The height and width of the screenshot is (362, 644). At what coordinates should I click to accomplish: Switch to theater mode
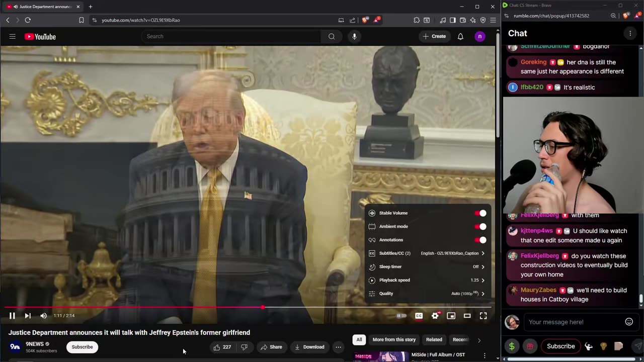(467, 316)
